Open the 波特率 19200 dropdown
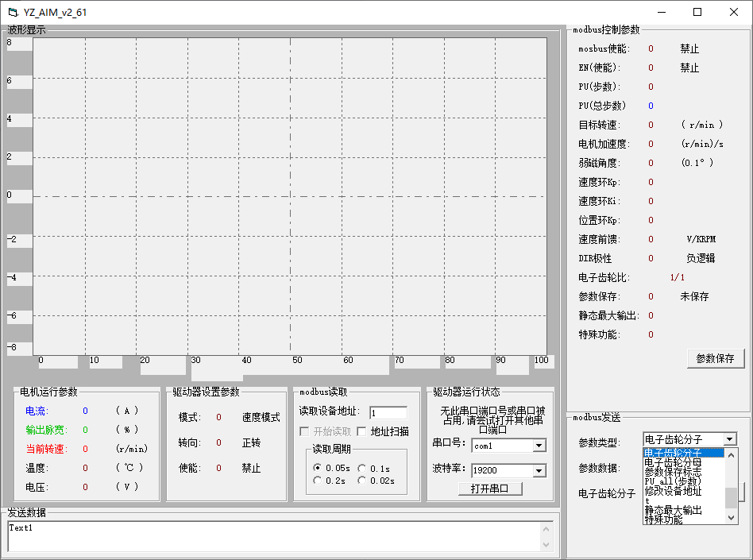This screenshot has height=560, width=753. tap(539, 471)
